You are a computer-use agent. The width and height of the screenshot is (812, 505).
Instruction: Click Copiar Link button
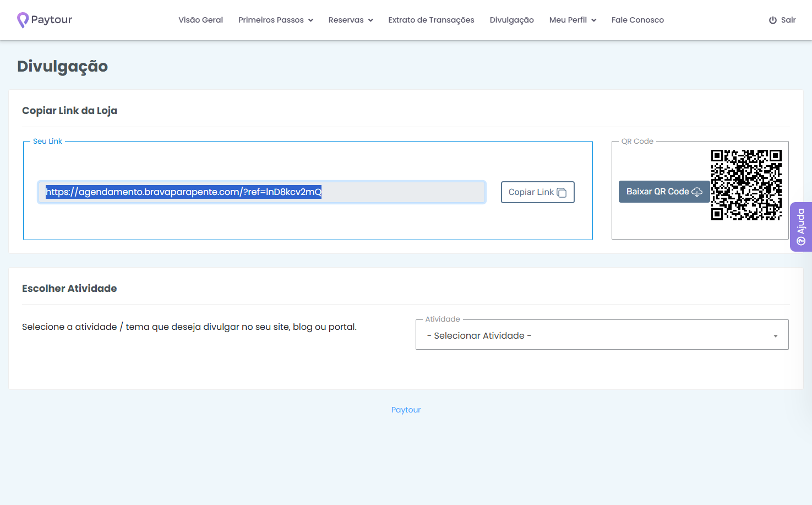point(537,192)
